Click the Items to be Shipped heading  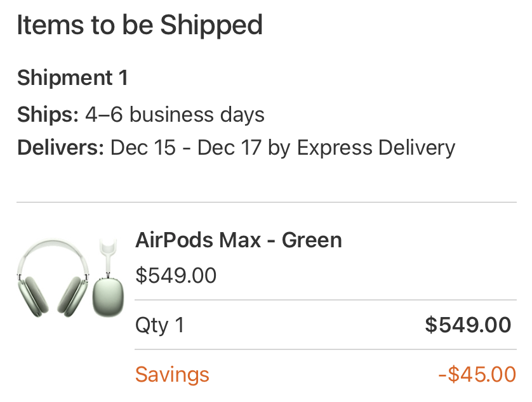coord(140,25)
